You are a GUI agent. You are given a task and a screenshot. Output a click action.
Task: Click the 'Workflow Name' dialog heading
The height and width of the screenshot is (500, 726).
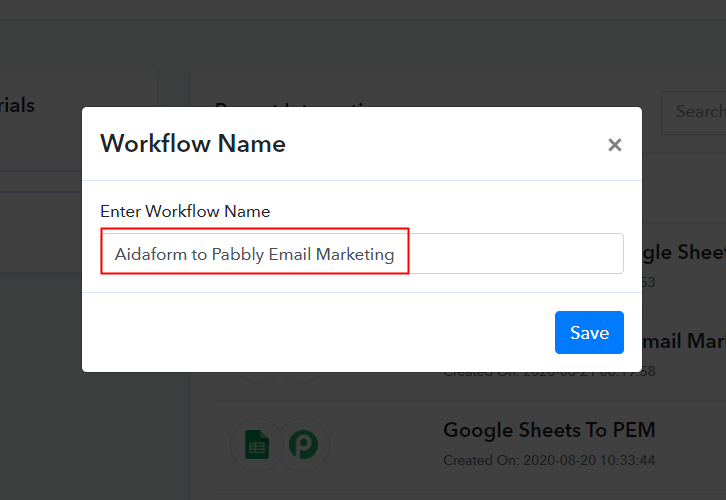pyautogui.click(x=193, y=144)
